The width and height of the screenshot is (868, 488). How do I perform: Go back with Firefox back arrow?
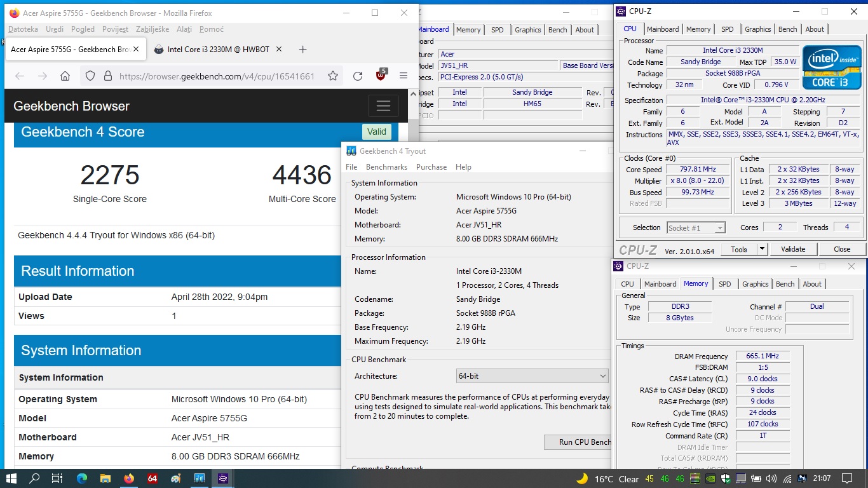click(20, 76)
